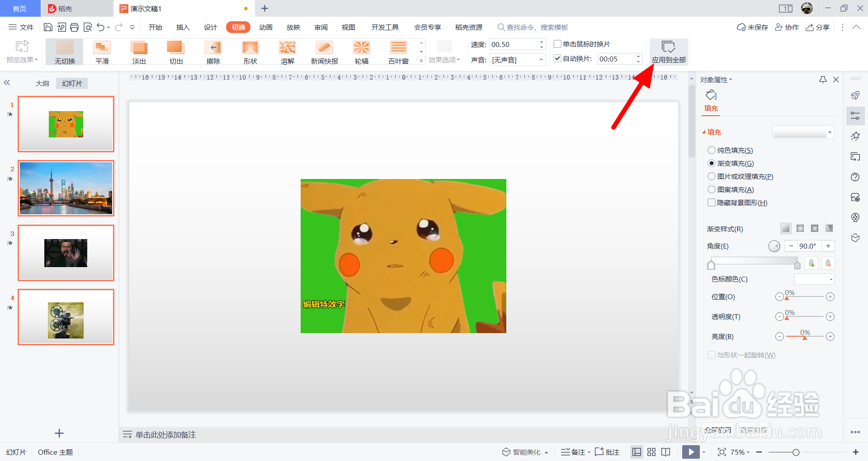
Task: Start slideshow from status bar play button
Action: 691,452
